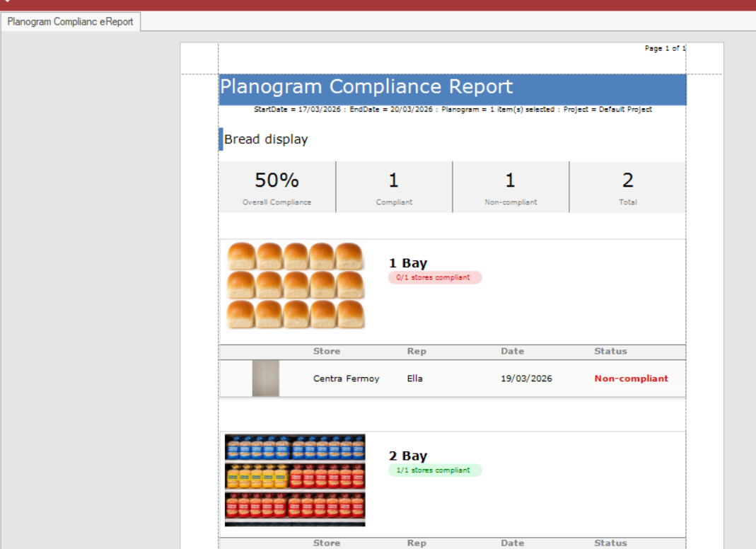This screenshot has height=549, width=756.
Task: Click the 1/1 stores compliant badge
Action: point(435,470)
